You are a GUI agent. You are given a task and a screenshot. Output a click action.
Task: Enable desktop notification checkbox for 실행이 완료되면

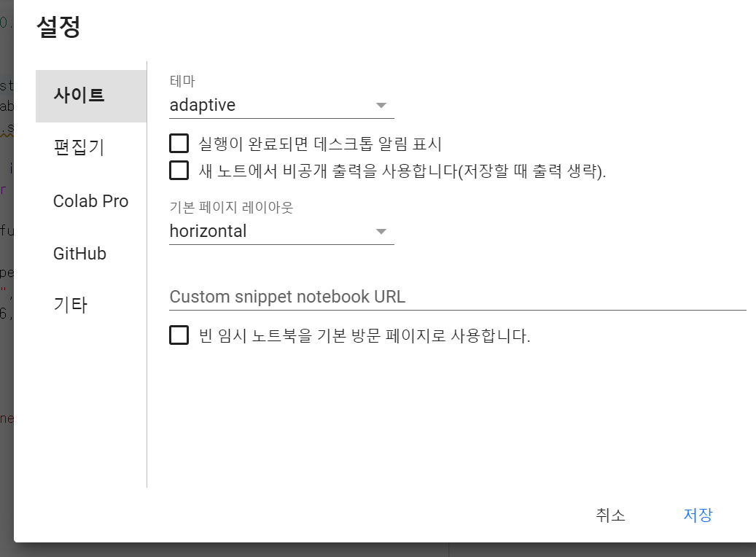point(179,144)
